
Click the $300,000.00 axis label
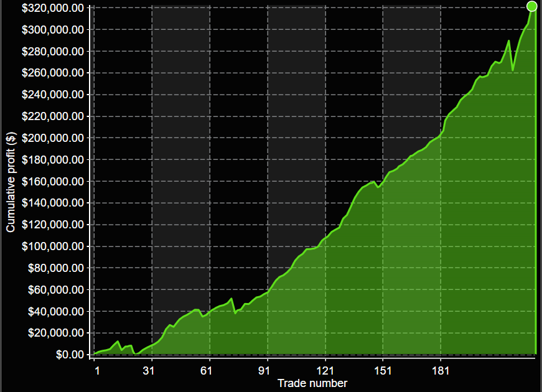pos(53,30)
